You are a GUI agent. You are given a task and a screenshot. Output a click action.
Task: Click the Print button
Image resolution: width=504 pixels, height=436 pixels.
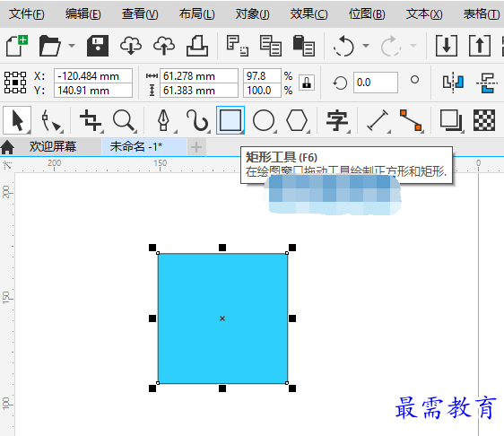197,46
